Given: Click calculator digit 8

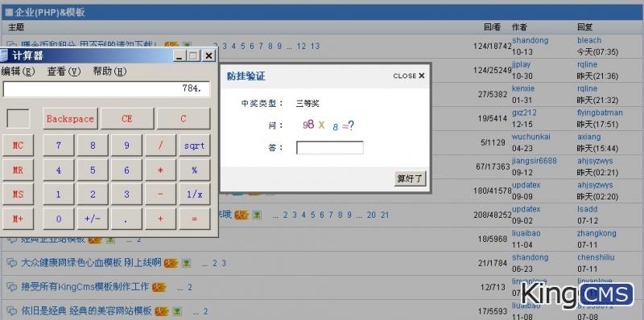Looking at the screenshot, I should [x=93, y=146].
